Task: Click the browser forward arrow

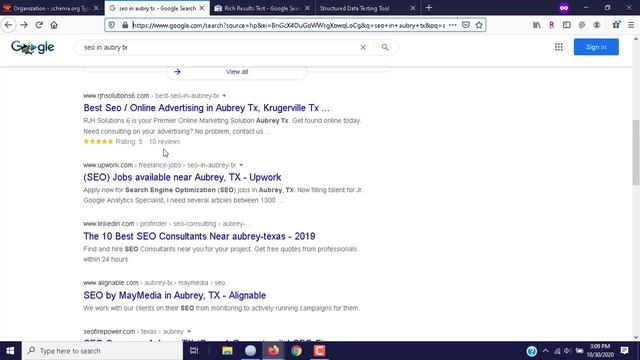Action: coord(24,25)
